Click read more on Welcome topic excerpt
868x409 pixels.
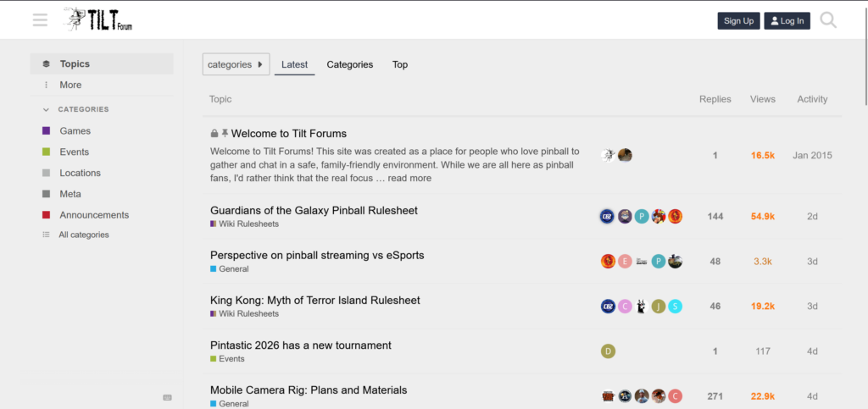(409, 178)
